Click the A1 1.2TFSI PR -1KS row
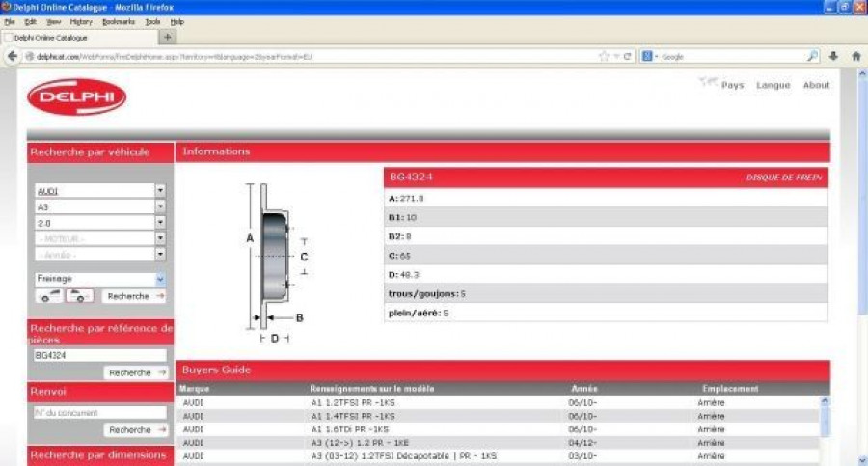This screenshot has width=868, height=466. click(498, 403)
